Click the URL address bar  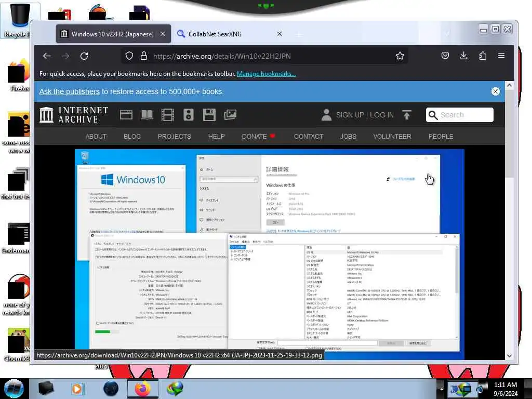(264, 56)
